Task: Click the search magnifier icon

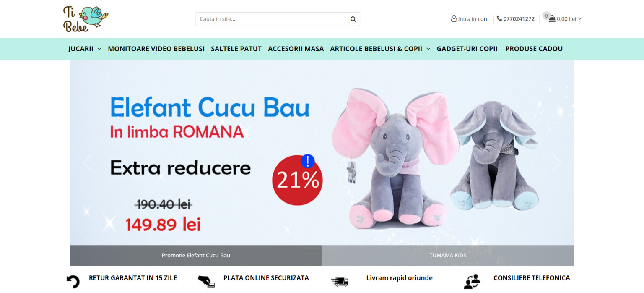Action: click(353, 19)
